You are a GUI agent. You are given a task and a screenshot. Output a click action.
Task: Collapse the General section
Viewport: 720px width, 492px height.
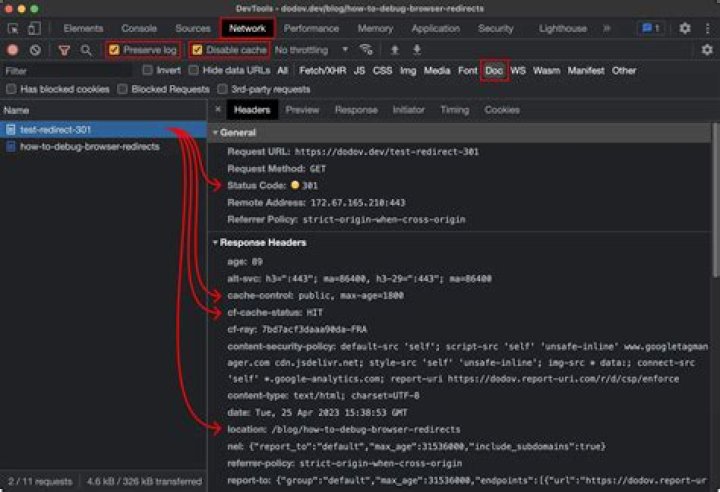pyautogui.click(x=215, y=133)
